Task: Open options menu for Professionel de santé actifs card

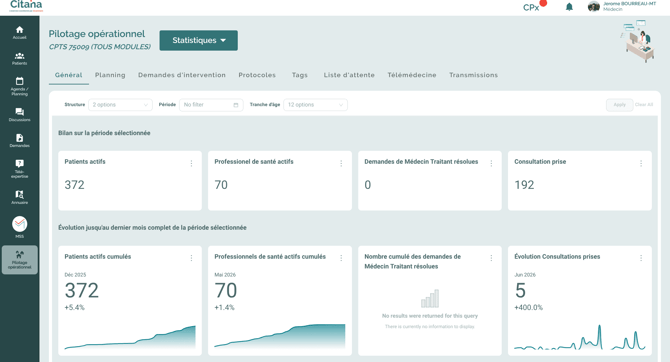Action: pos(341,163)
